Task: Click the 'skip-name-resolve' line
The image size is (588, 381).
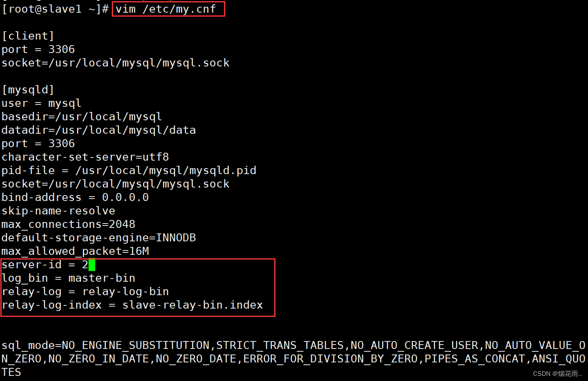Action: (x=58, y=211)
